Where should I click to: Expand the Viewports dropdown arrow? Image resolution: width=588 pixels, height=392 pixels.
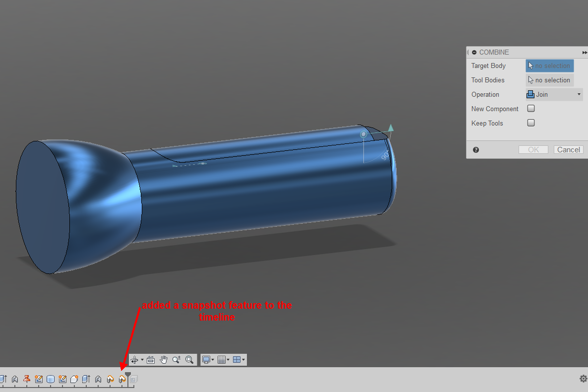(x=243, y=360)
